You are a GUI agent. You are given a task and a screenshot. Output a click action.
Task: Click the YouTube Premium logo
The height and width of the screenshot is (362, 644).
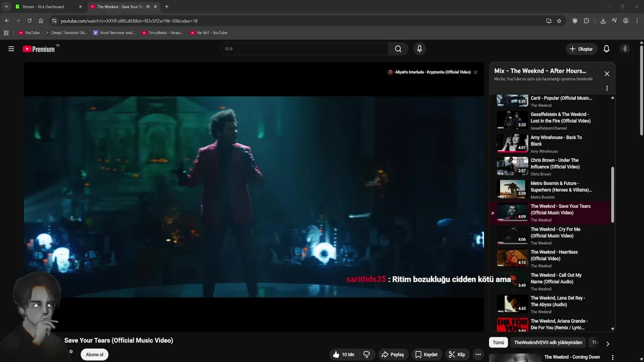coord(39,49)
